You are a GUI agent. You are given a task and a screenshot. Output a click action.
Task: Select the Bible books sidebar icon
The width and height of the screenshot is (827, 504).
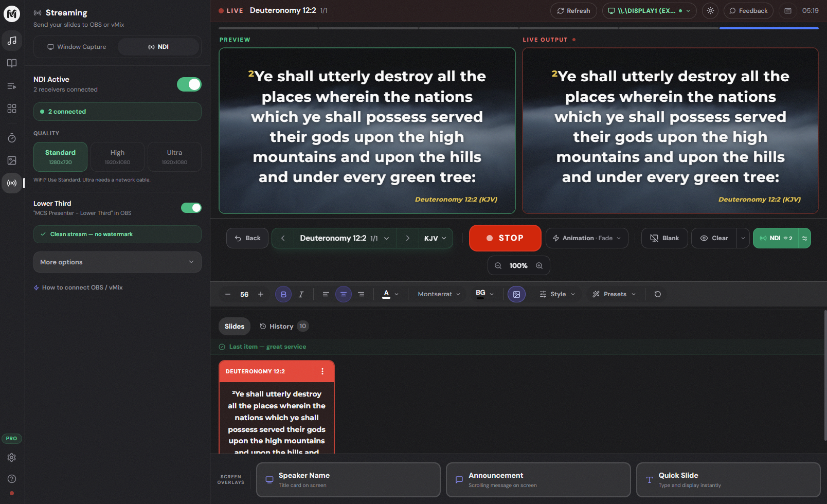12,63
